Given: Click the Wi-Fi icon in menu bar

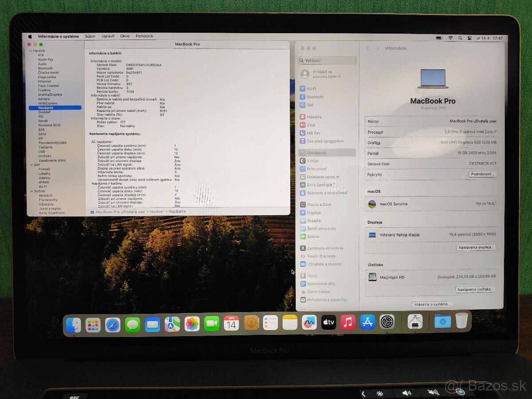Looking at the screenshot, I should 451,38.
